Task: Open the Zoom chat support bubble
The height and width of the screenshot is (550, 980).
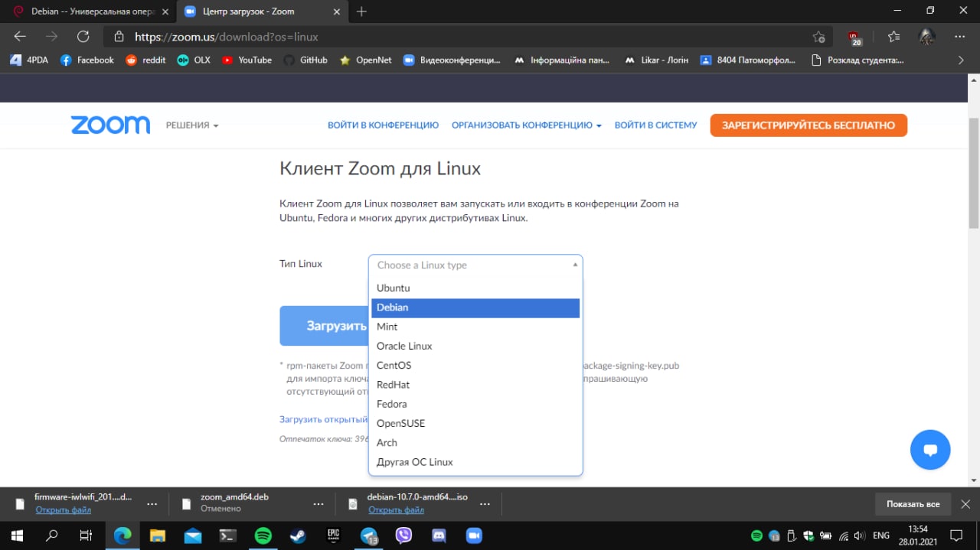Action: click(x=930, y=450)
